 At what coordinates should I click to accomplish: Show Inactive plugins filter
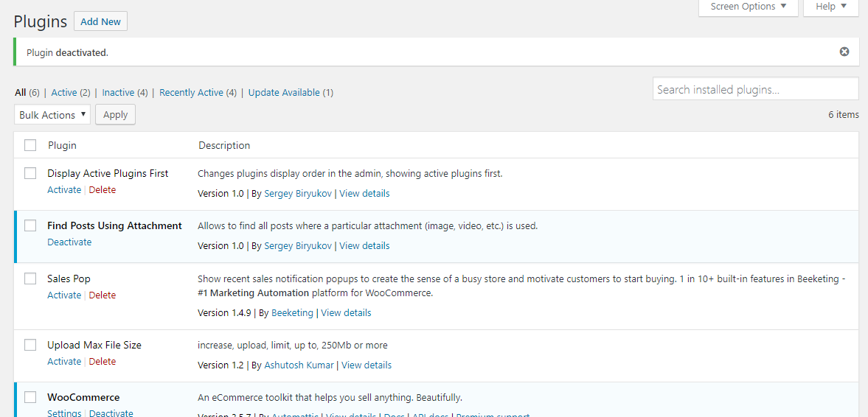pyautogui.click(x=118, y=93)
